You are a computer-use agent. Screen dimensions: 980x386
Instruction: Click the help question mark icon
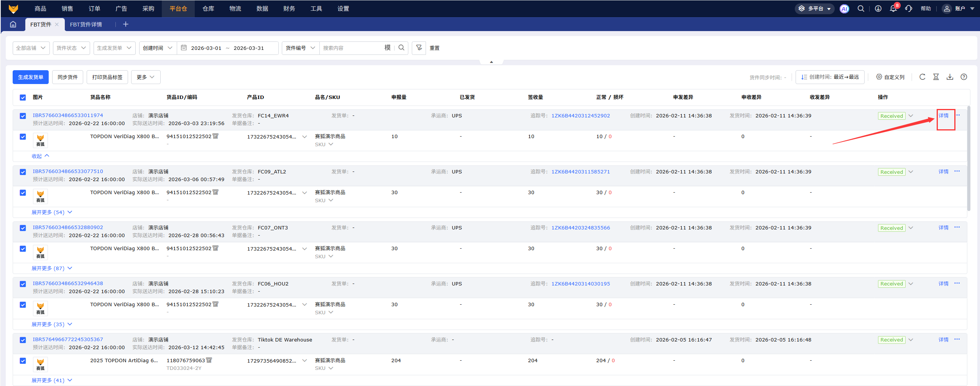(x=964, y=77)
